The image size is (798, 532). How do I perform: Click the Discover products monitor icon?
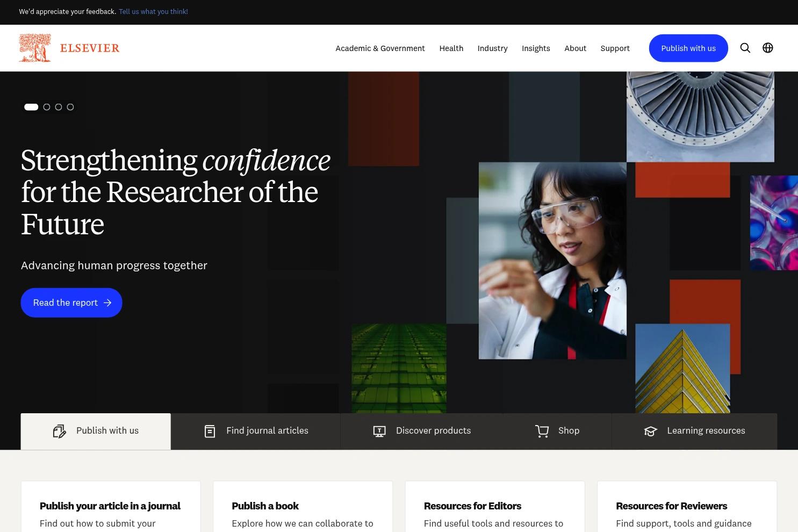point(379,431)
